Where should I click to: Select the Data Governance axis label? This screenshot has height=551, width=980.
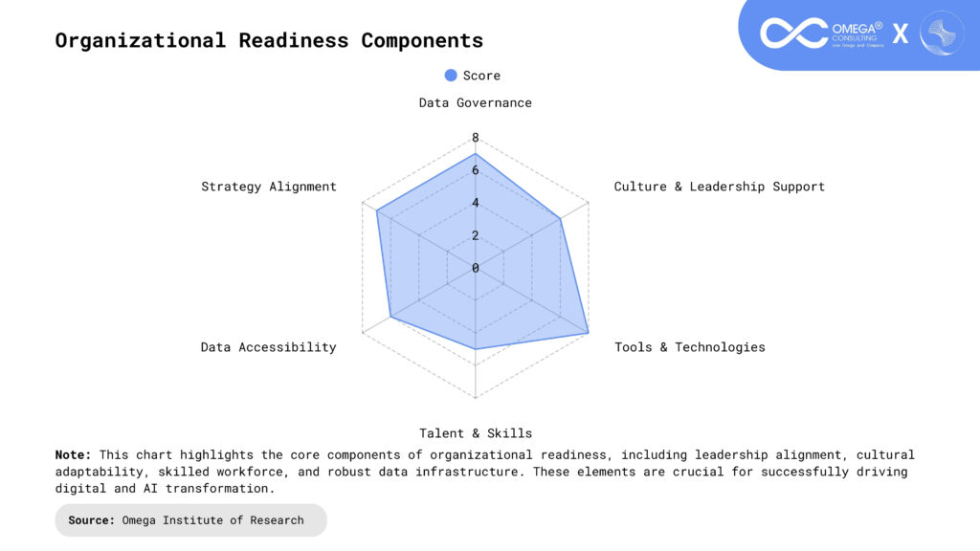[475, 102]
